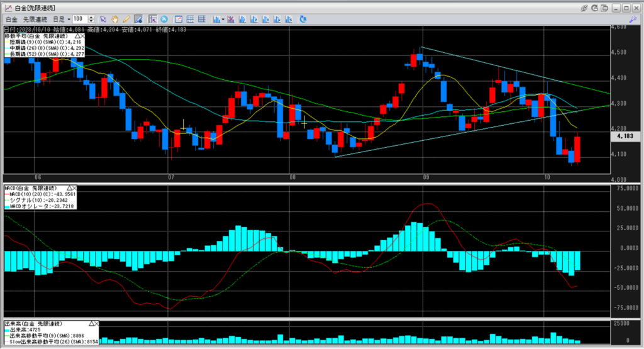This screenshot has width=644, height=349.
Task: Click the reload chart icon in toolbar
Action: [303, 19]
